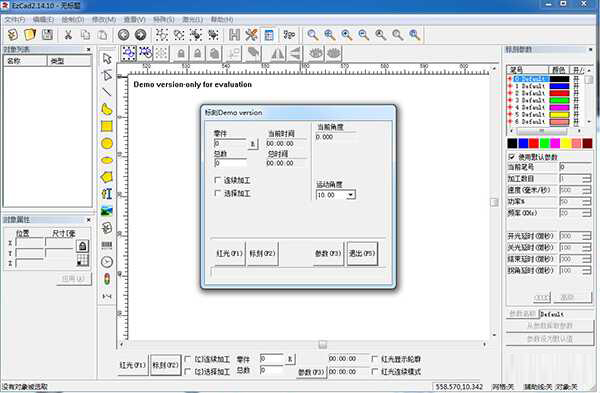
Task: Uncheck 使用默认参数 checkbox
Action: [x=512, y=157]
